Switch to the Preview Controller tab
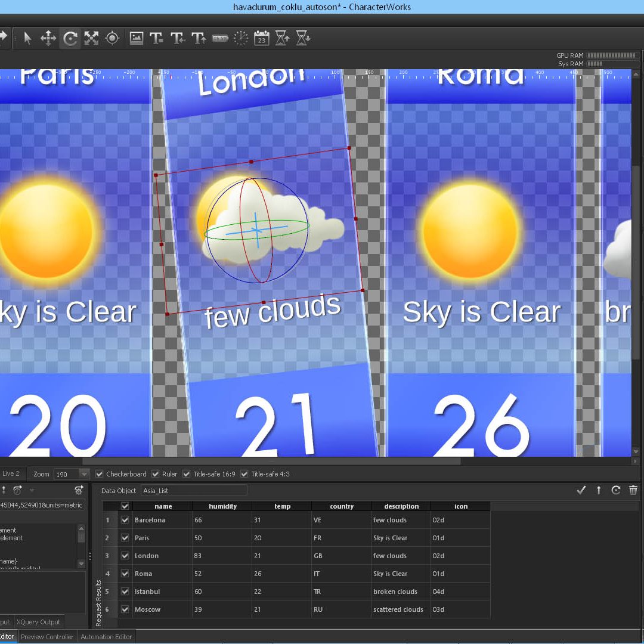The image size is (644, 644). pyautogui.click(x=47, y=637)
